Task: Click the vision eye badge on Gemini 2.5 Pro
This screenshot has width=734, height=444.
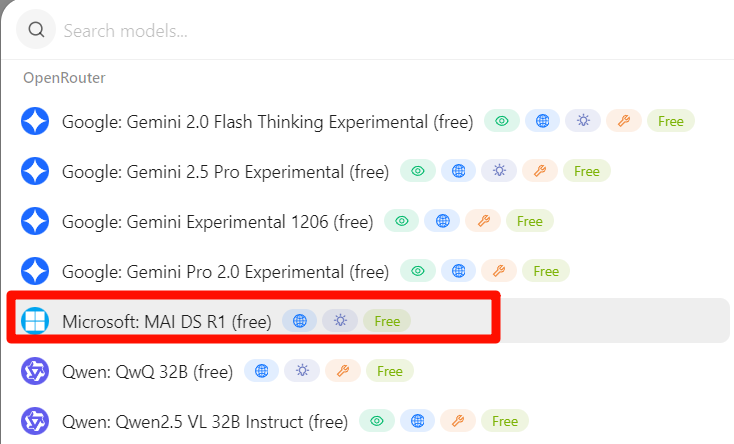Action: 418,171
